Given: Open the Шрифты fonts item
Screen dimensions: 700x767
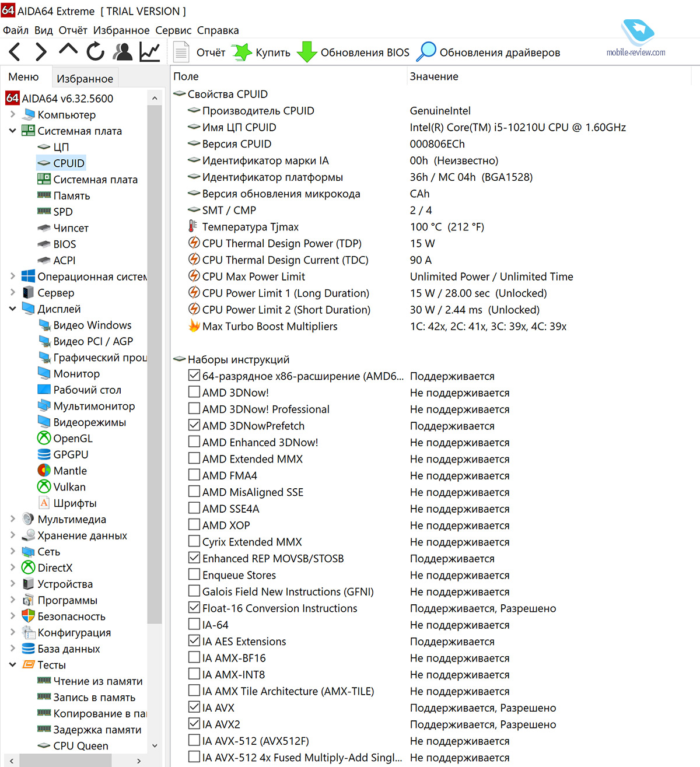Looking at the screenshot, I should point(75,503).
